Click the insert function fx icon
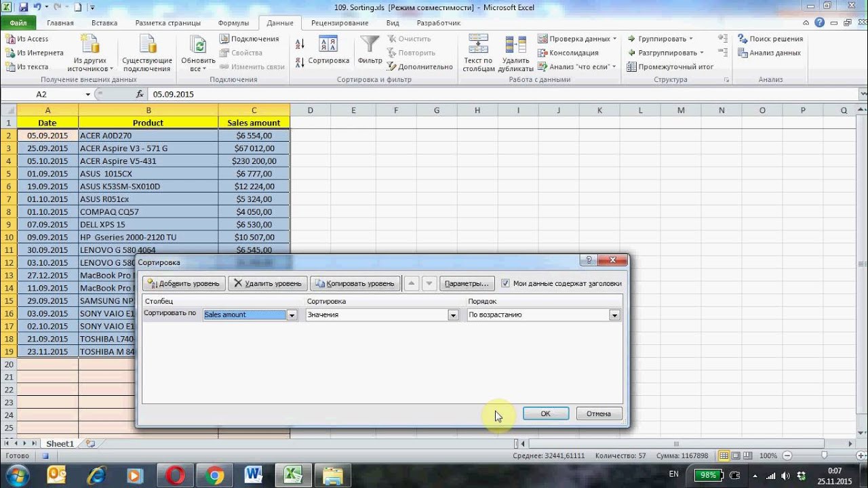868x488 pixels. [140, 94]
